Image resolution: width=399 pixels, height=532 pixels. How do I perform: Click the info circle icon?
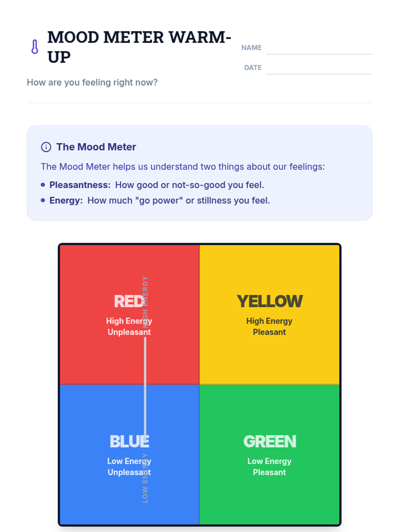[46, 147]
